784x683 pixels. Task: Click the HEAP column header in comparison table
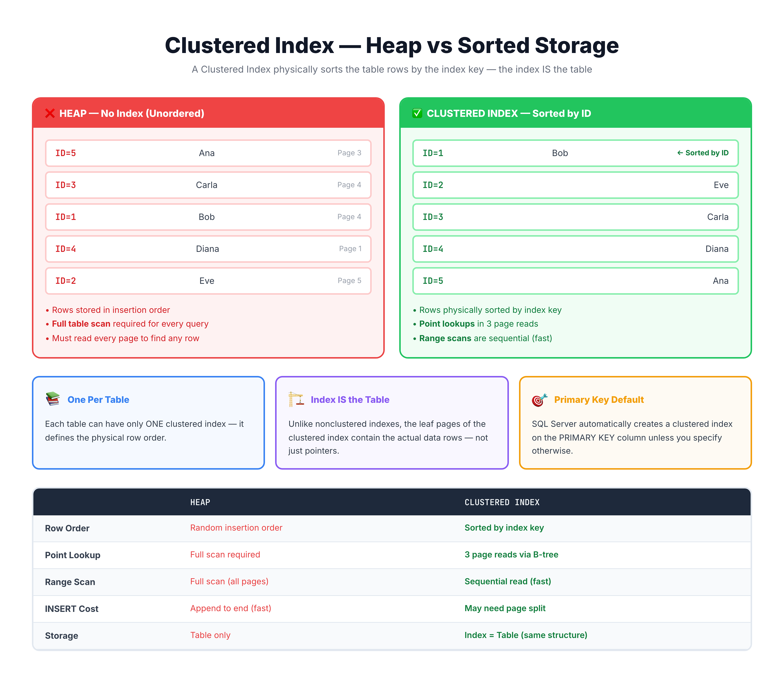200,502
